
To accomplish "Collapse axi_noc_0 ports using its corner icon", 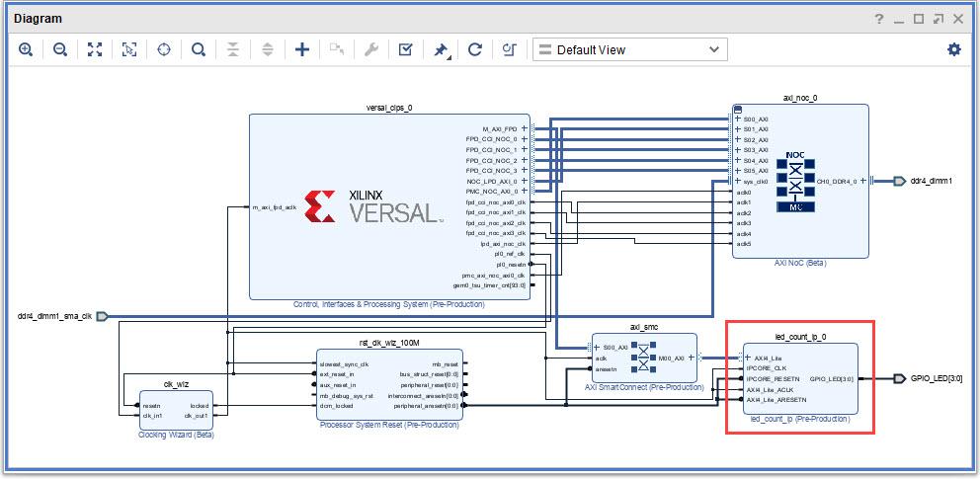I will click(x=737, y=109).
